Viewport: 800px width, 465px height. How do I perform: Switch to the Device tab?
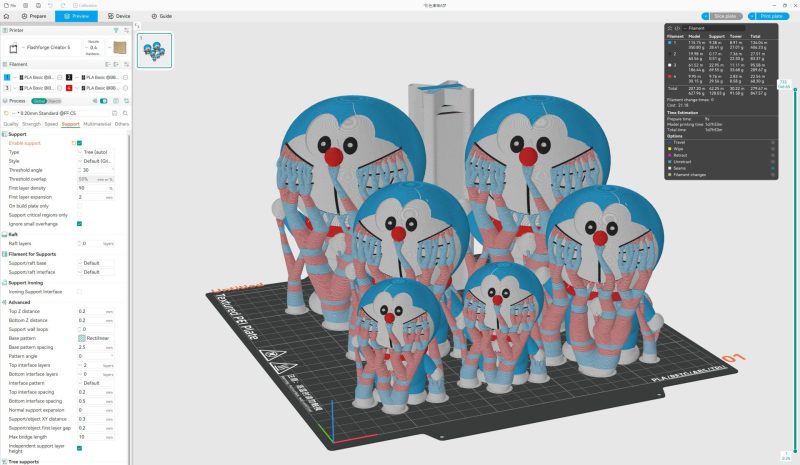(x=119, y=16)
